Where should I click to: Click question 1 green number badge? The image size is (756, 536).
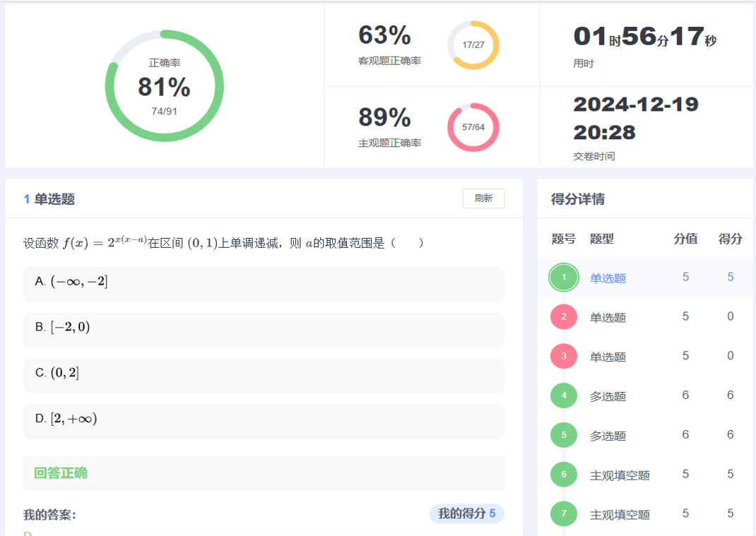(563, 277)
